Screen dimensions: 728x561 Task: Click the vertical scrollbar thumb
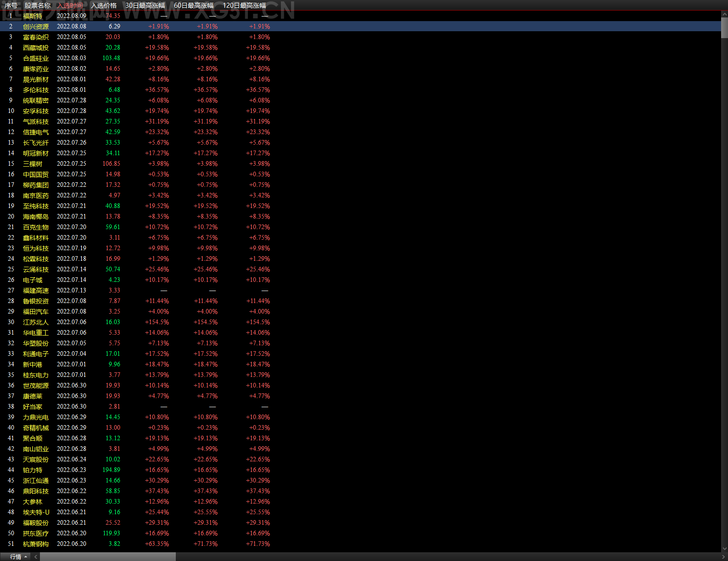[x=724, y=28]
